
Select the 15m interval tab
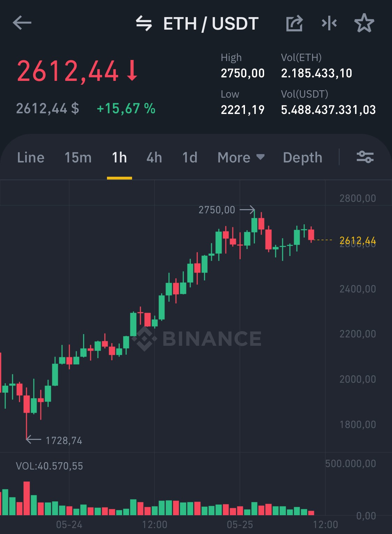[78, 158]
